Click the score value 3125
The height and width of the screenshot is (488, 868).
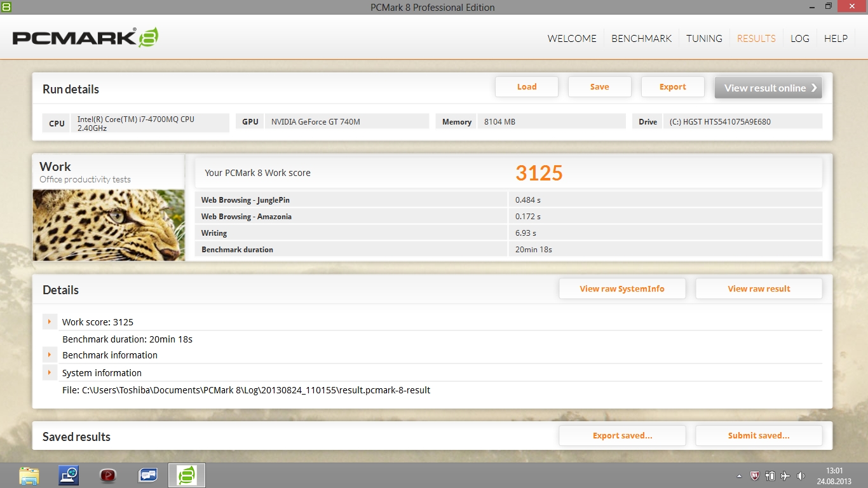point(539,173)
